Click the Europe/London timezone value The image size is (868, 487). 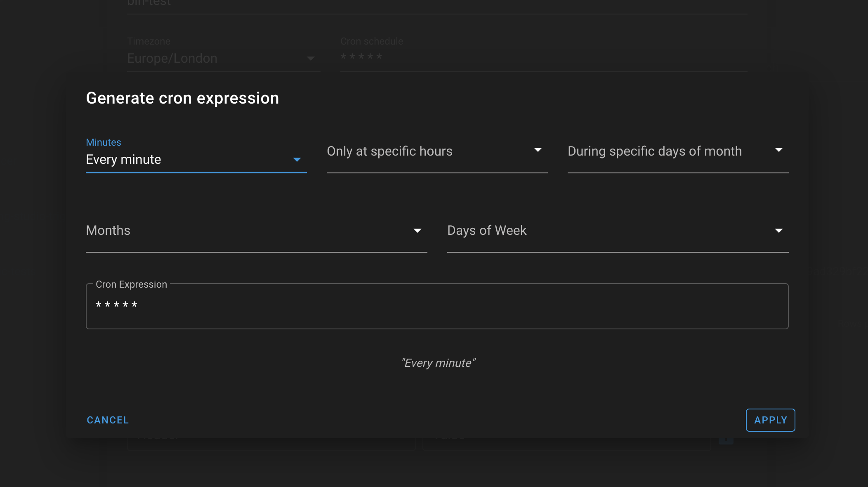point(172,58)
